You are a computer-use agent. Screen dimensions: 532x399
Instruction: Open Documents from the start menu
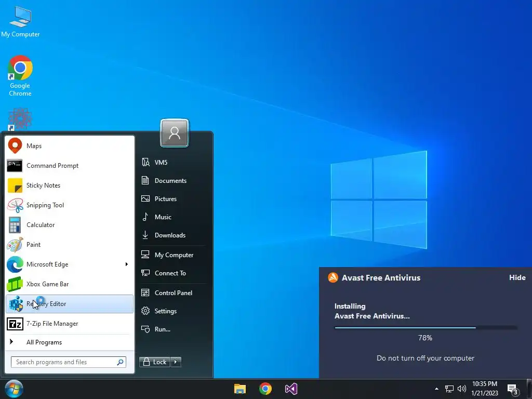point(172,180)
